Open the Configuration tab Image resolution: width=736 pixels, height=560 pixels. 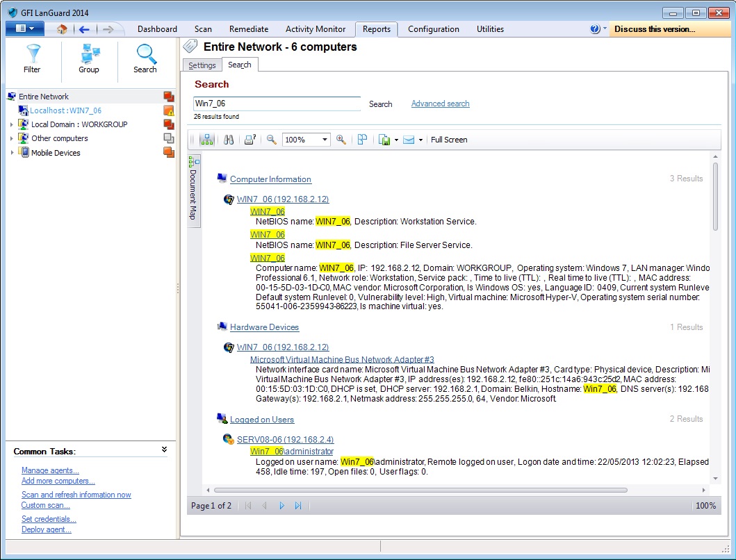coord(434,29)
